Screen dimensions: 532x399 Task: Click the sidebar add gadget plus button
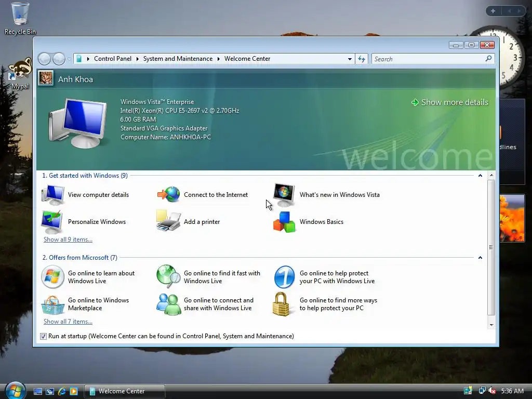point(493,11)
